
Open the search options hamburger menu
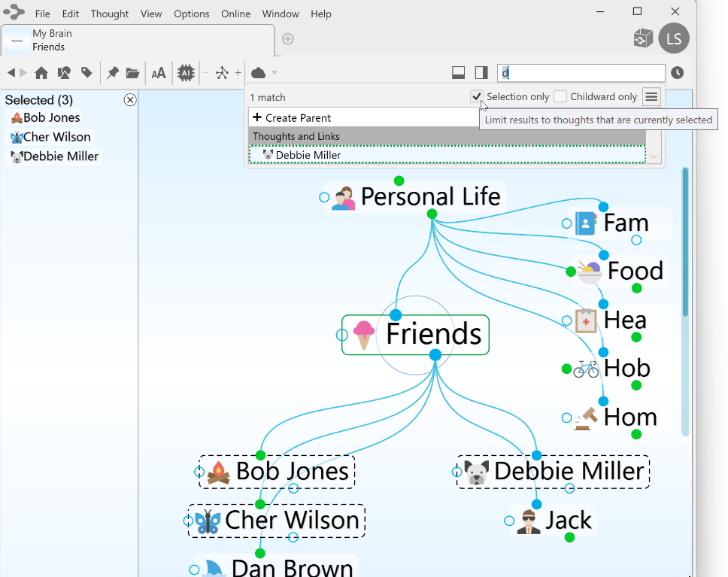coord(651,97)
